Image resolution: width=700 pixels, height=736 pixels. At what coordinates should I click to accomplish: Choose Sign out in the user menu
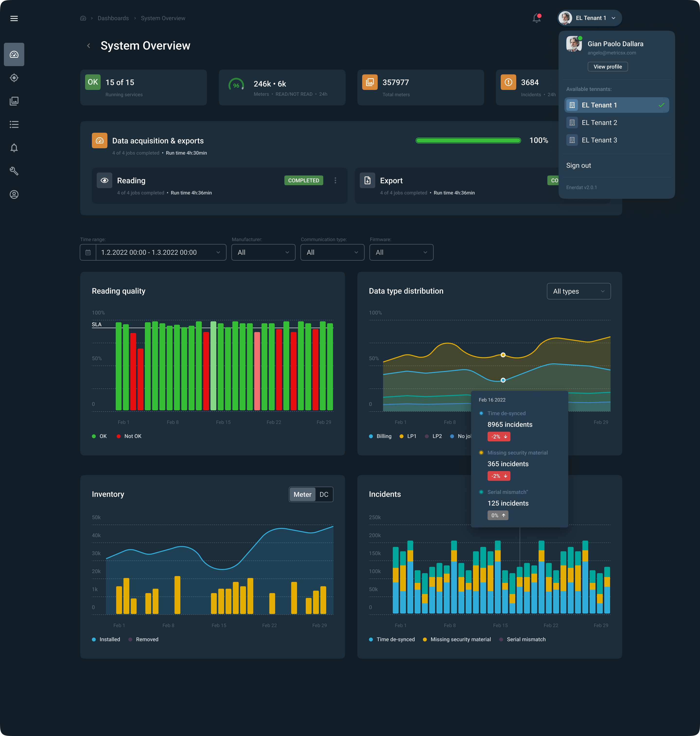tap(578, 165)
